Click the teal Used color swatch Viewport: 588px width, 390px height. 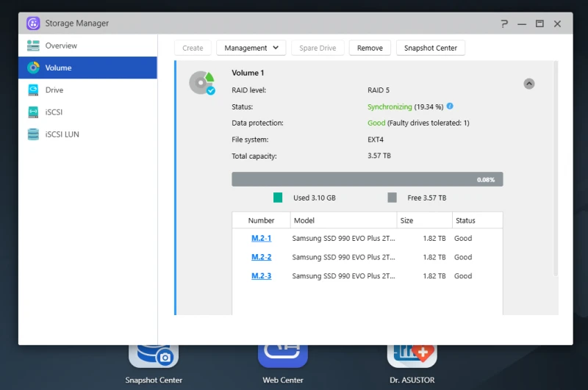click(x=278, y=198)
